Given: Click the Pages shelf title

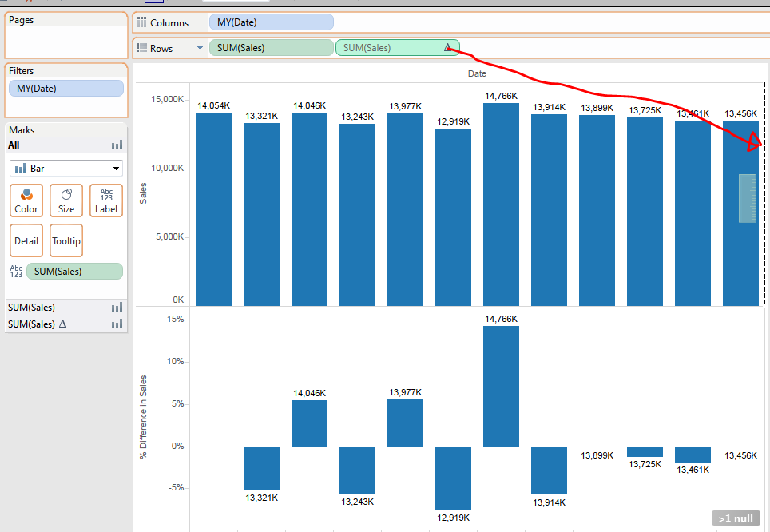Looking at the screenshot, I should [21, 20].
